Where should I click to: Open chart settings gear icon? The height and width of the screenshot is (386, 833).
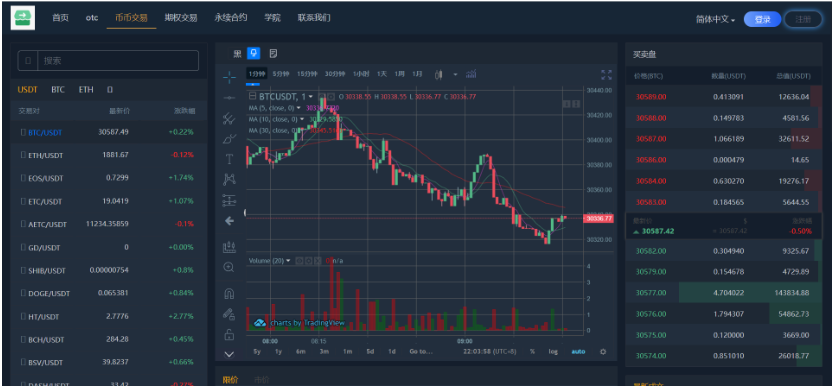coord(602,351)
